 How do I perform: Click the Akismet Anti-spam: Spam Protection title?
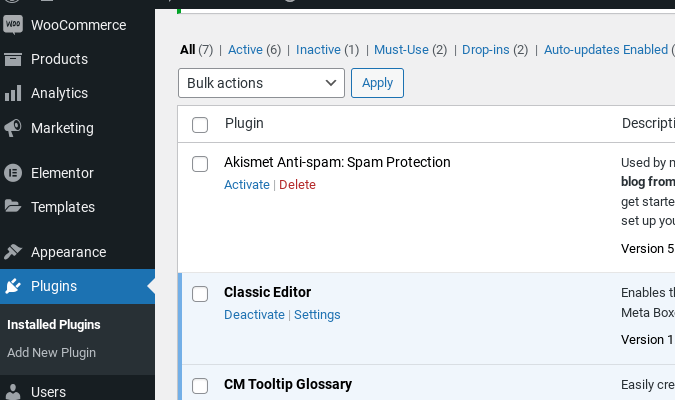click(x=337, y=162)
